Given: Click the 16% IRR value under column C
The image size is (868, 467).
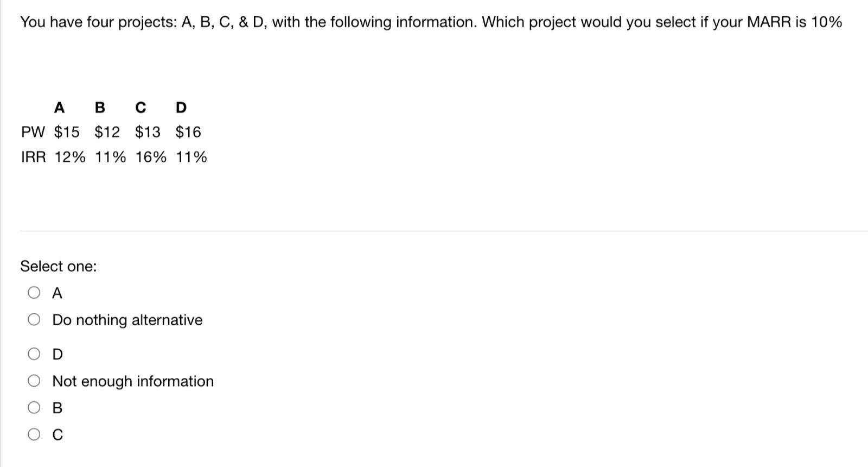Looking at the screenshot, I should (152, 157).
